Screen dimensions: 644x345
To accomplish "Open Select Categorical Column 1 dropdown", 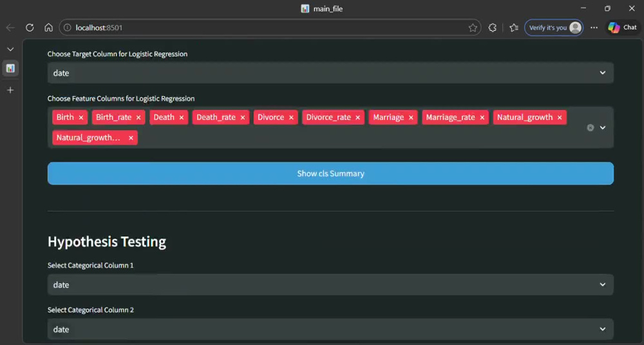I will 330,284.
